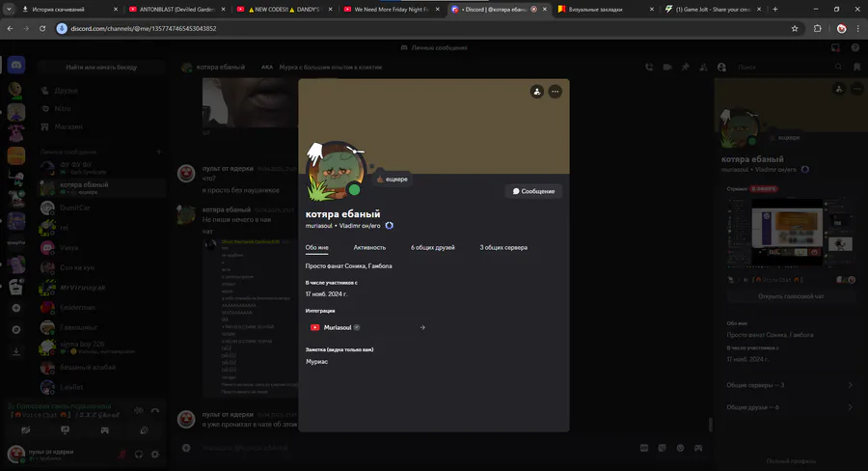The height and width of the screenshot is (471, 868).
Task: Start video call from chat header
Action: [667, 67]
